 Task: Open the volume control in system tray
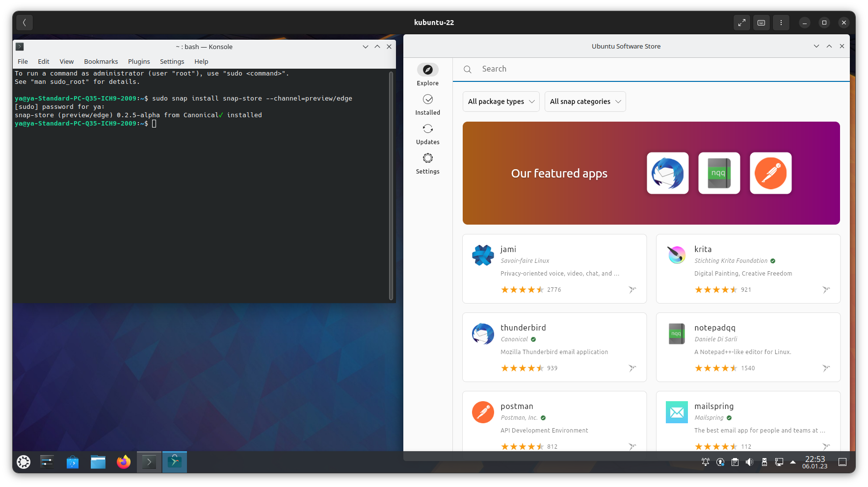click(749, 462)
